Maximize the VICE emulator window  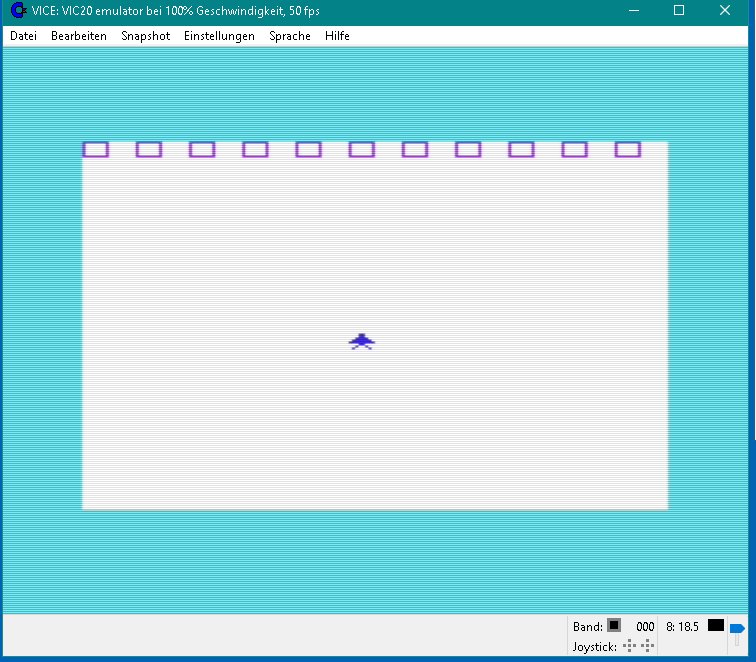(679, 10)
